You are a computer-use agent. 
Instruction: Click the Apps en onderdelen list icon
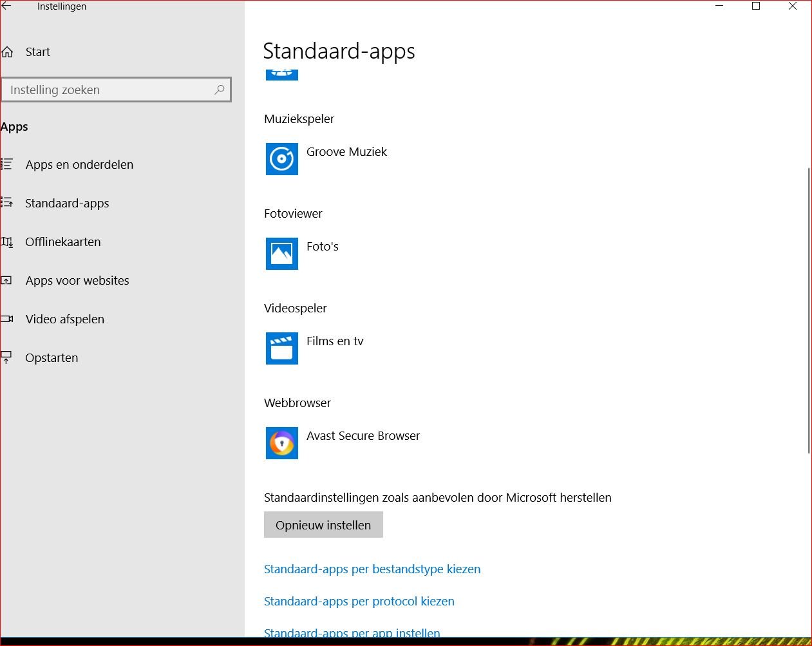coord(7,164)
